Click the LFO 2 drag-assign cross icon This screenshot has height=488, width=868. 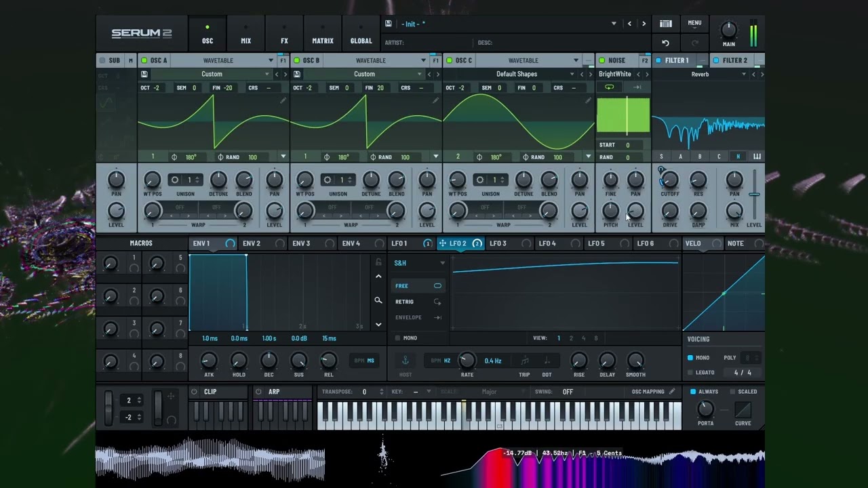(442, 243)
